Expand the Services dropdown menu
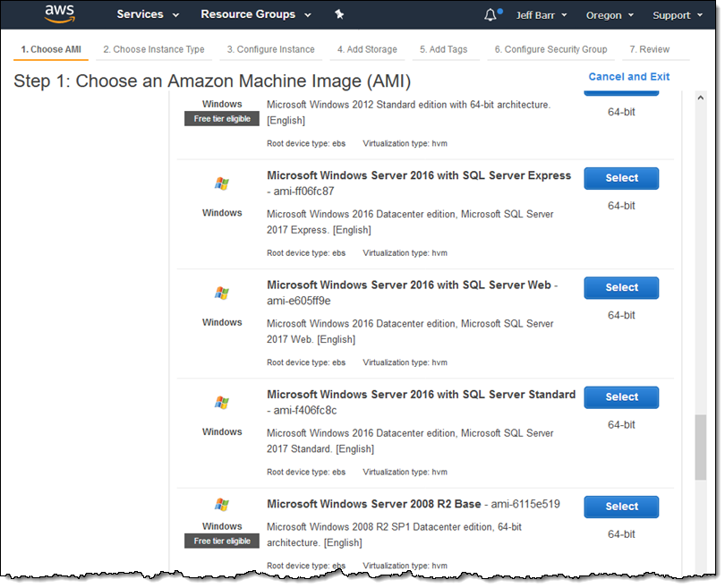The height and width of the screenshot is (588, 725). (x=148, y=14)
